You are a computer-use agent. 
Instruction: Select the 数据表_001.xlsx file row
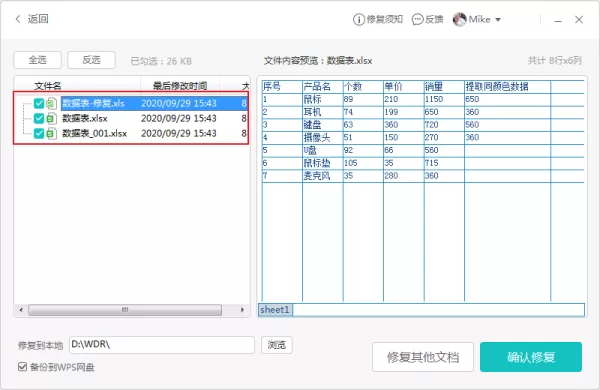point(131,133)
